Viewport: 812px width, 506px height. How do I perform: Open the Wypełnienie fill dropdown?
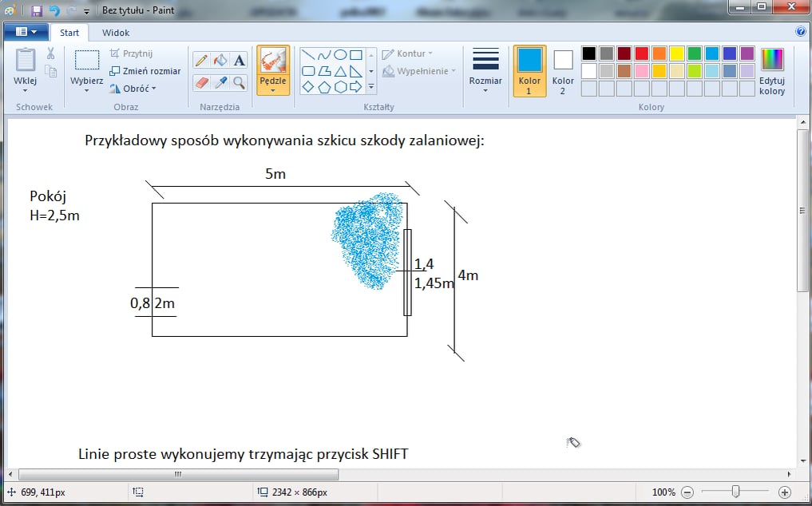(x=419, y=71)
